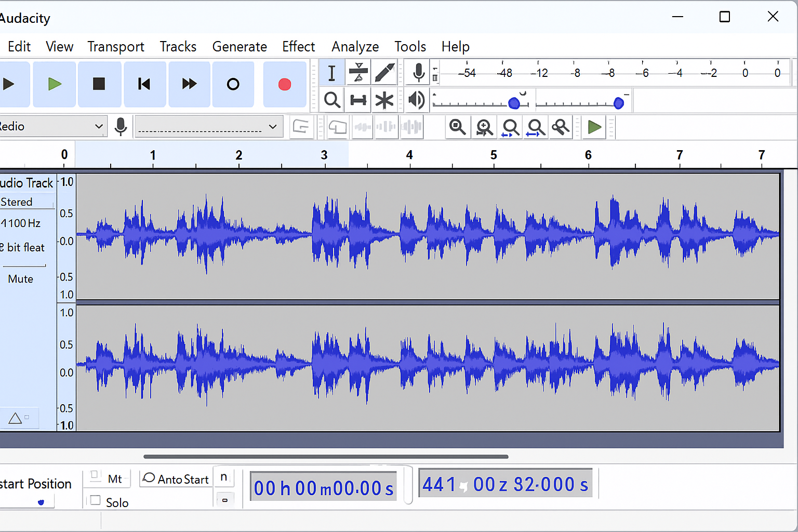
Task: Click inside the start time display field
Action: tap(322, 486)
